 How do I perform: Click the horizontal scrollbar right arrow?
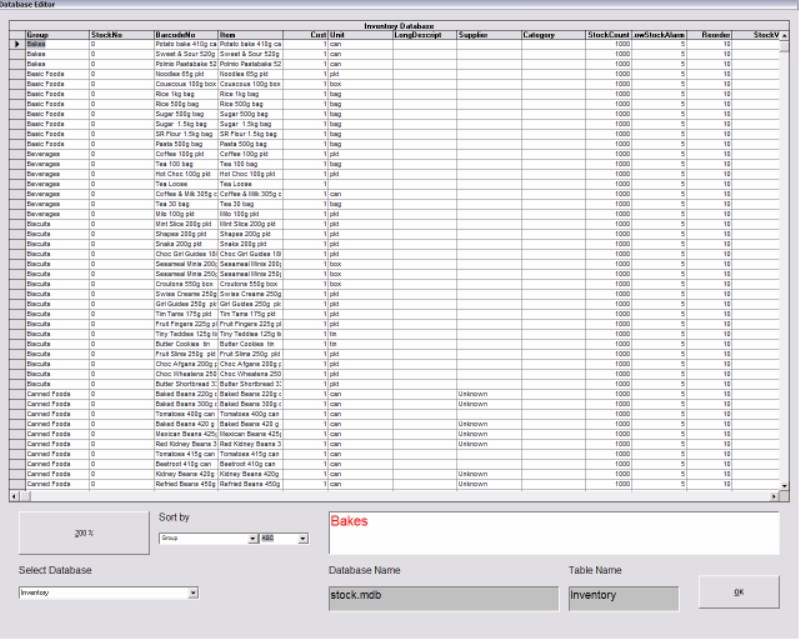point(773,496)
